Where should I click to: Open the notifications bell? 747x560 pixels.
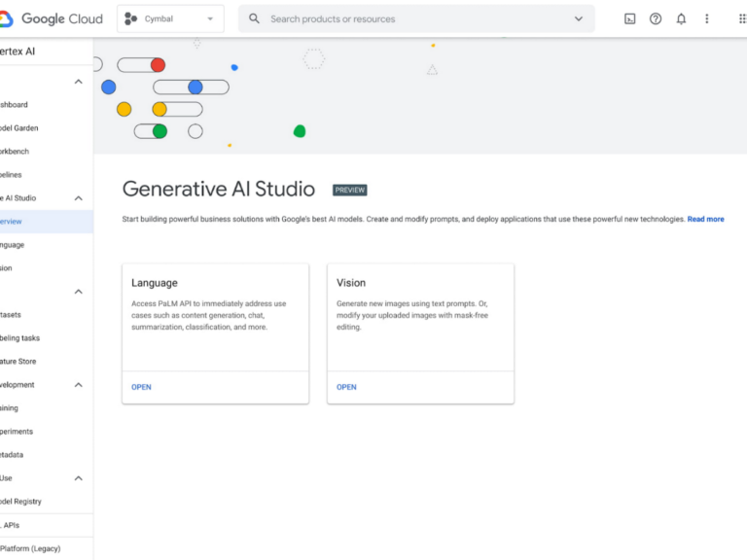click(681, 18)
